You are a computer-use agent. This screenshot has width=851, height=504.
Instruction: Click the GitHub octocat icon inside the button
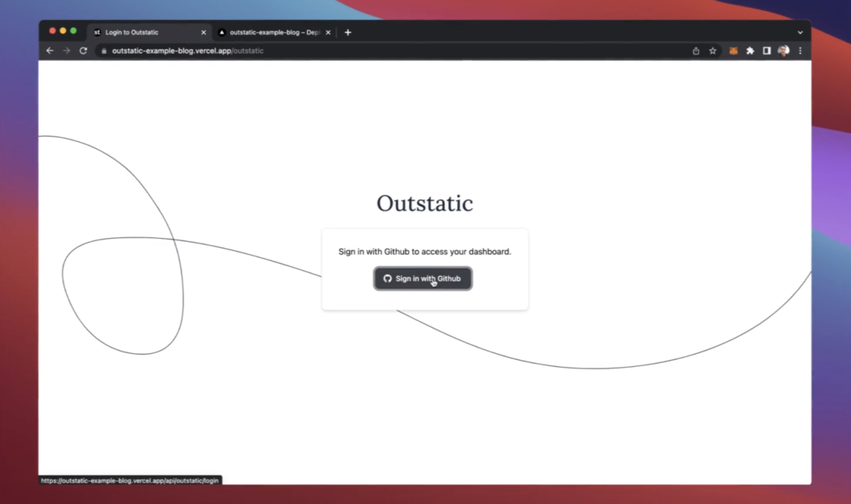(x=387, y=279)
